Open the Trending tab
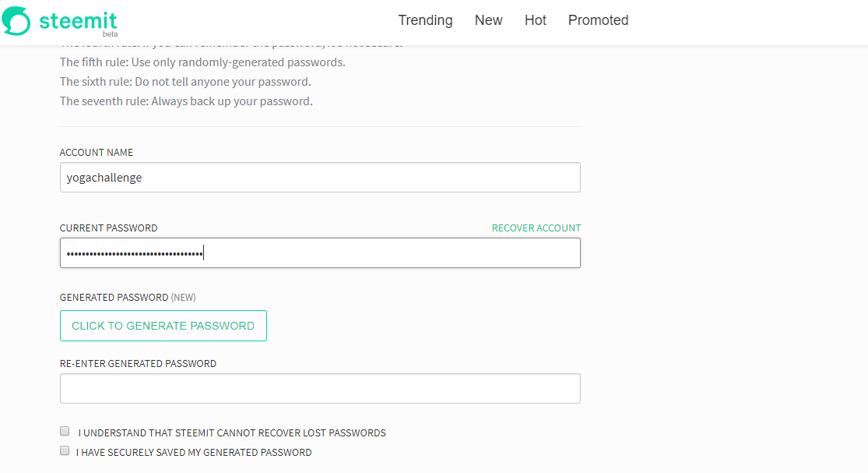 point(425,20)
